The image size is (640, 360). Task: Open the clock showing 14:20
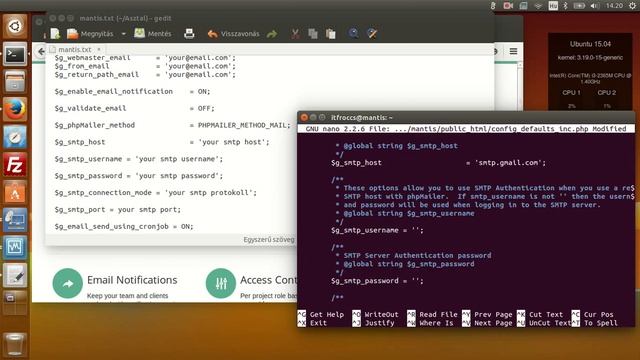tap(614, 6)
